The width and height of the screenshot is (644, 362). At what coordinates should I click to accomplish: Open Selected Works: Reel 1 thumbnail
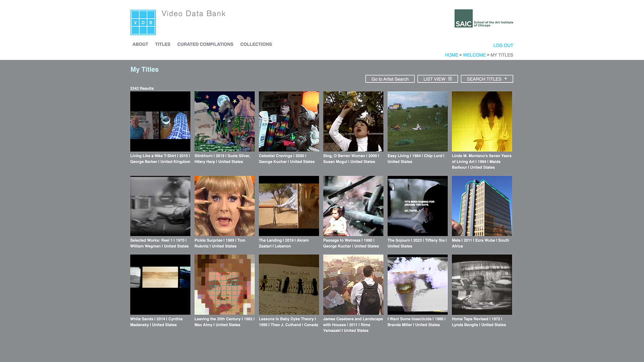[x=160, y=206]
